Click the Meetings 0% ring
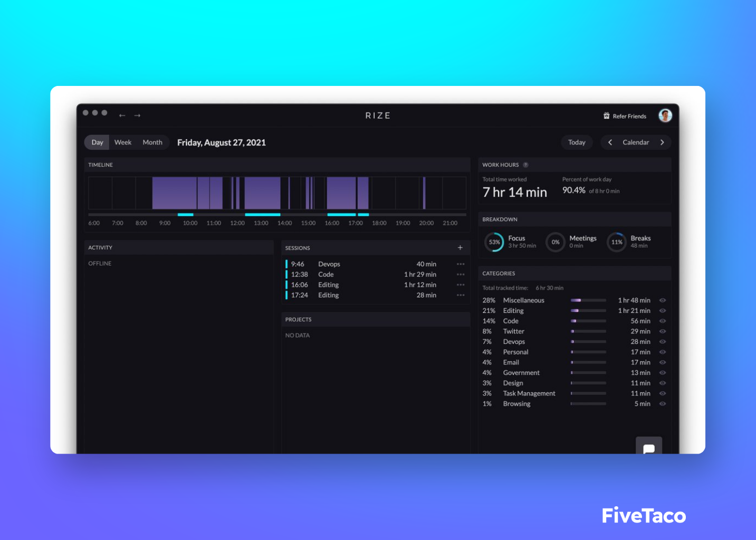 556,242
